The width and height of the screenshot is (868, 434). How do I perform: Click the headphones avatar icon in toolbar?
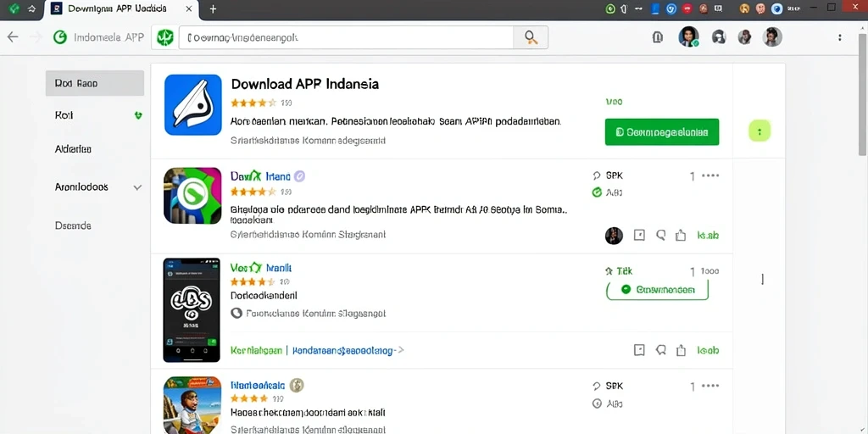point(719,37)
